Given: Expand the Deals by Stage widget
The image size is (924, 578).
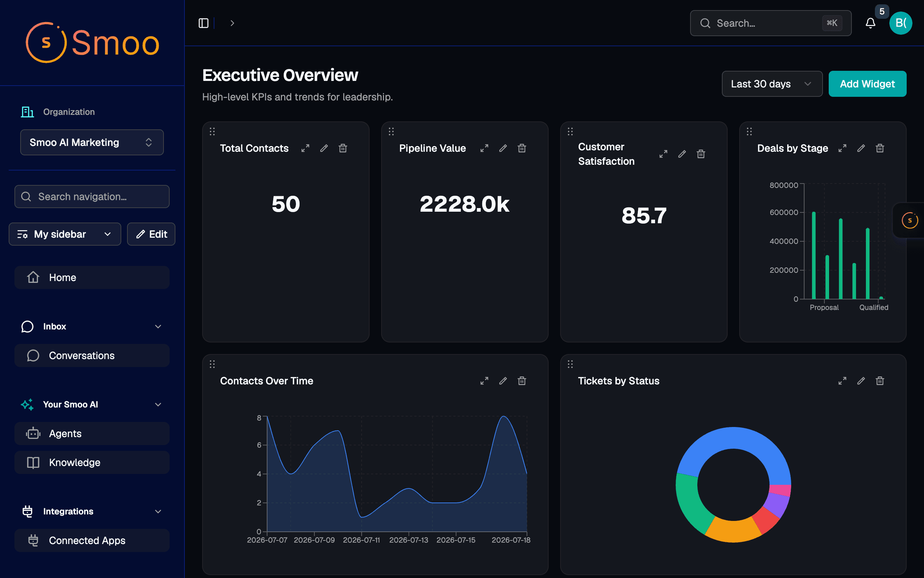Looking at the screenshot, I should 842,148.
